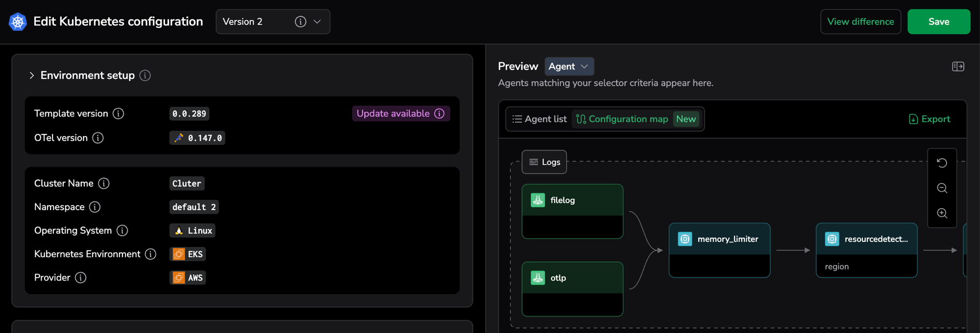Zoom out of the configuration map
Viewport: 980px width, 333px height.
(942, 188)
